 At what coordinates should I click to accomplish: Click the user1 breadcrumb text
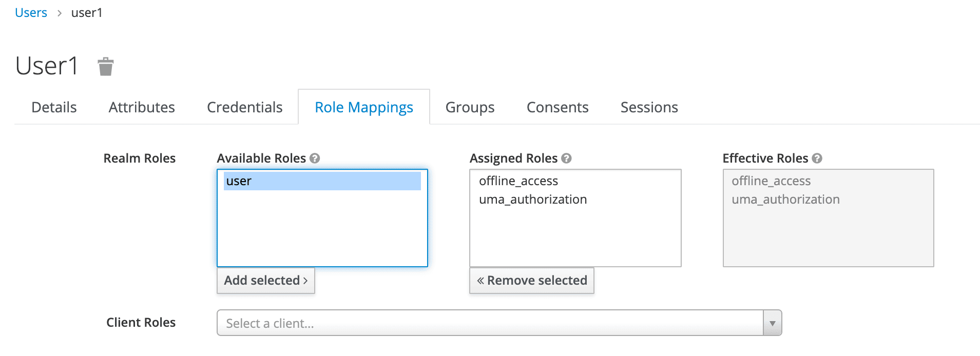click(87, 13)
